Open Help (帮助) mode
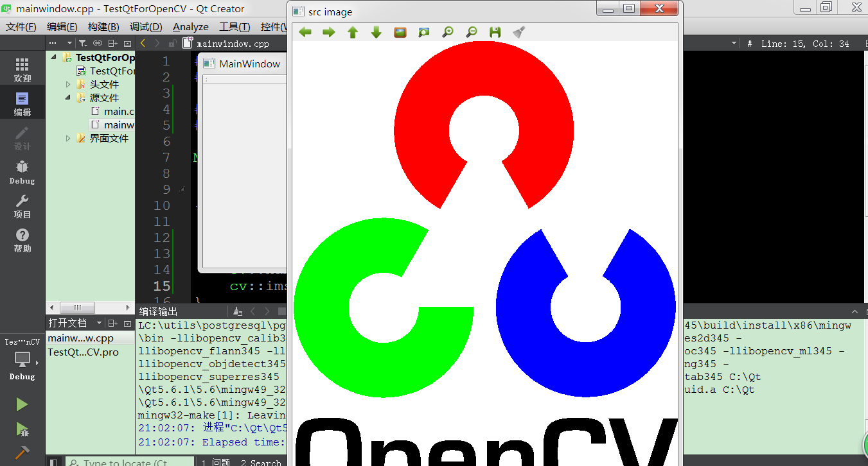868x466 pixels. (x=22, y=240)
